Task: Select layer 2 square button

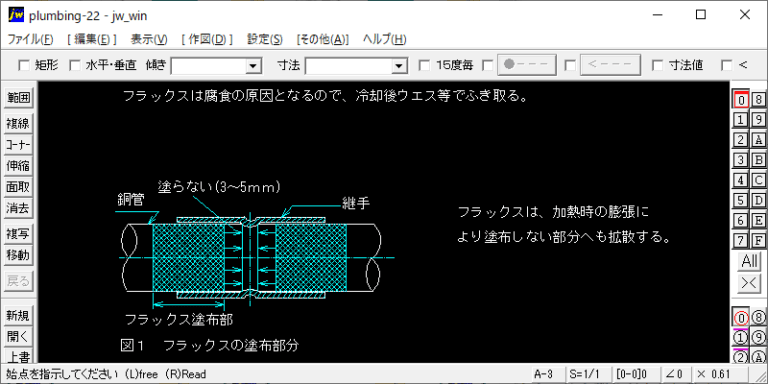Action: click(x=741, y=140)
